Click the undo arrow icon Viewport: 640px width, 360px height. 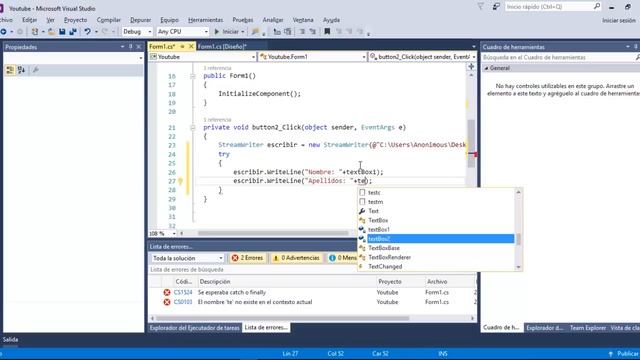[x=87, y=31]
